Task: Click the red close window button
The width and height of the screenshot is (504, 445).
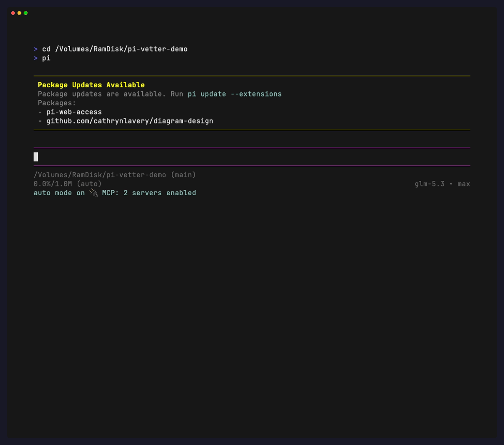Action: click(x=13, y=13)
